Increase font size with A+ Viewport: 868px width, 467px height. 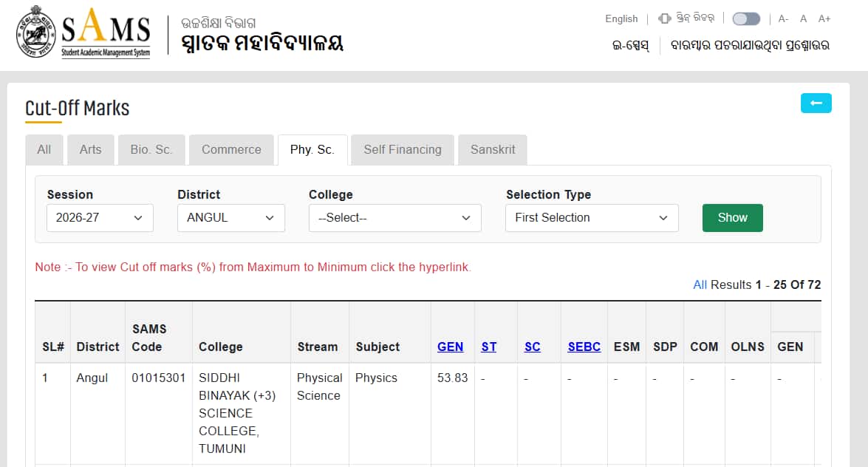[x=824, y=18]
